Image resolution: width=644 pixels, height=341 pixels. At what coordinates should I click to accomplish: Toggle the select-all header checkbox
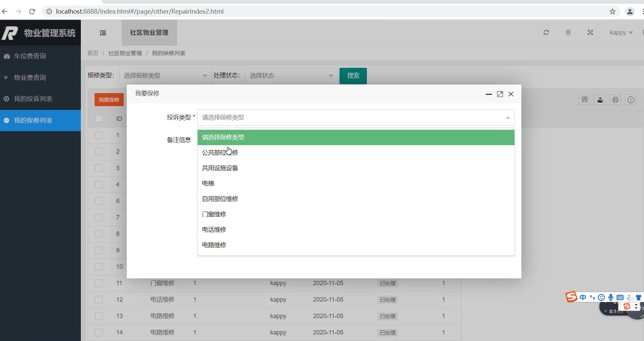pyautogui.click(x=99, y=119)
